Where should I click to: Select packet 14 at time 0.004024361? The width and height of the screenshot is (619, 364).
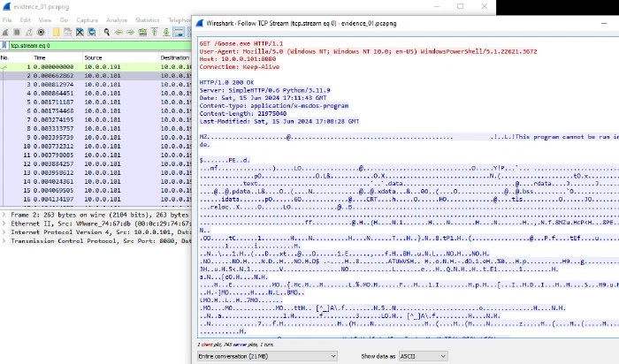click(96, 181)
